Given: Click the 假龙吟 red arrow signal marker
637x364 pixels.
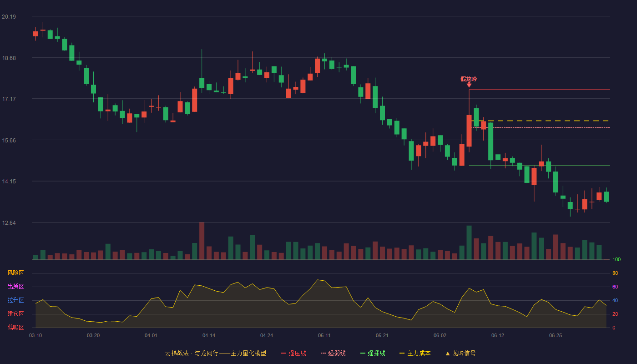Looking at the screenshot, I should [x=469, y=85].
